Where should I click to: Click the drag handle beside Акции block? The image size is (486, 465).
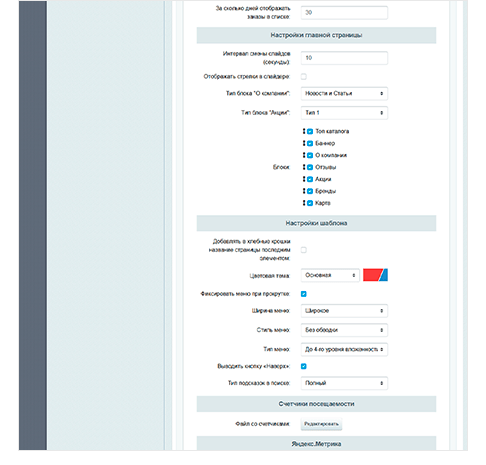pyautogui.click(x=304, y=179)
